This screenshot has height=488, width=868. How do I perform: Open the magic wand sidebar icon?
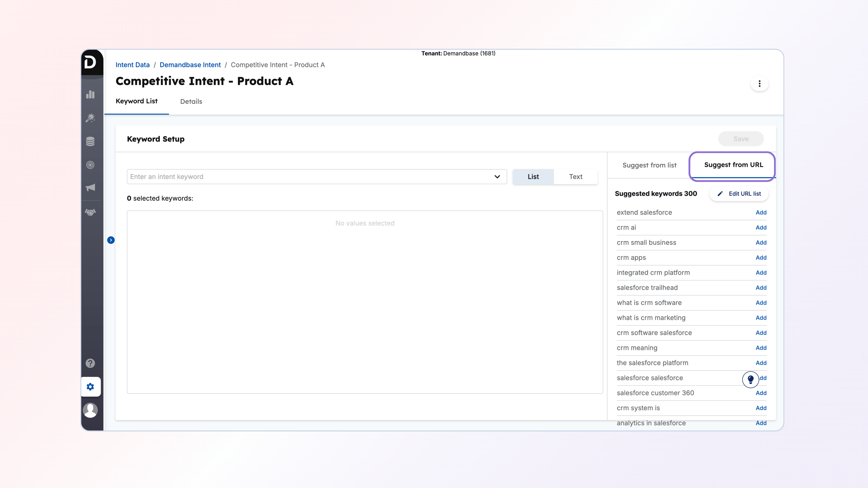[x=90, y=118]
